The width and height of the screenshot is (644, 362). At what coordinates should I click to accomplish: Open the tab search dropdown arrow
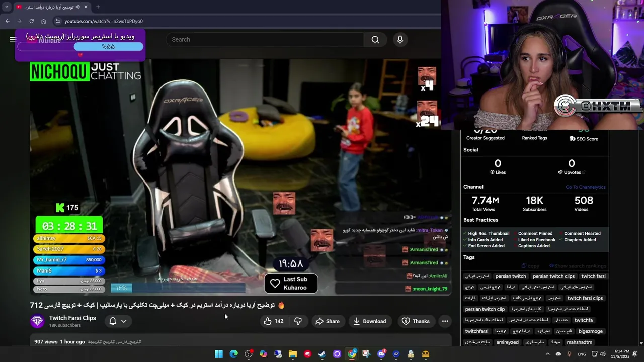point(7,7)
